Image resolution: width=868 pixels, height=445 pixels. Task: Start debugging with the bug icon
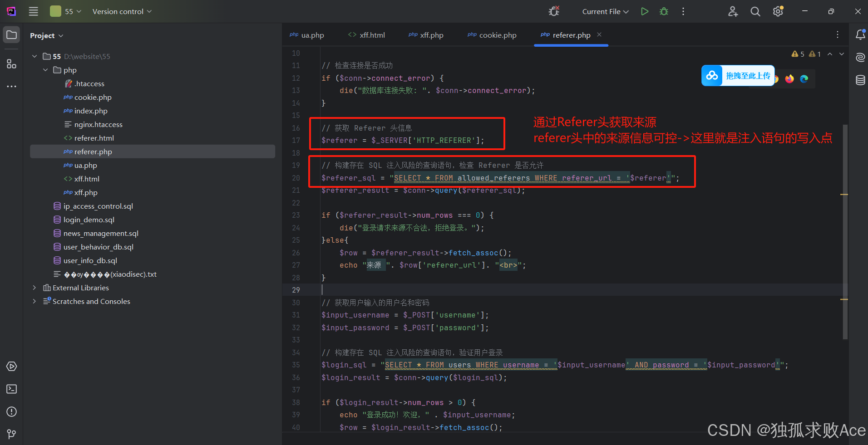pyautogui.click(x=664, y=11)
